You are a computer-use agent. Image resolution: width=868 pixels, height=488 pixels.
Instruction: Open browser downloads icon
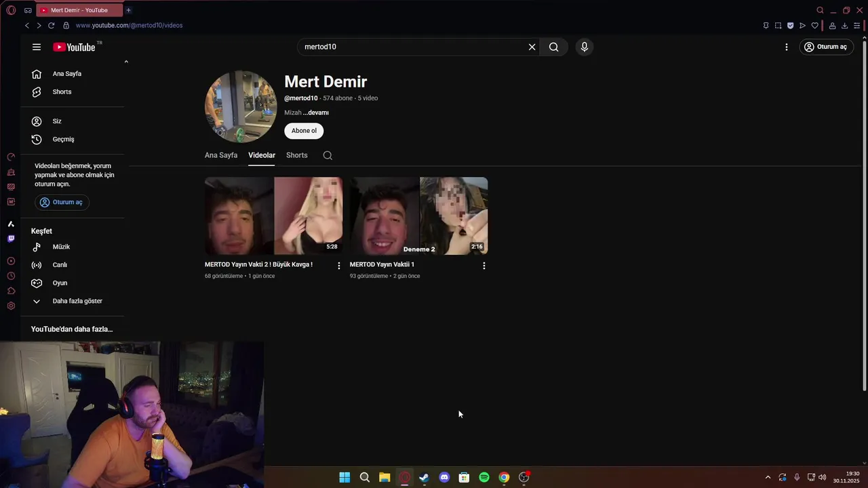coord(845,26)
